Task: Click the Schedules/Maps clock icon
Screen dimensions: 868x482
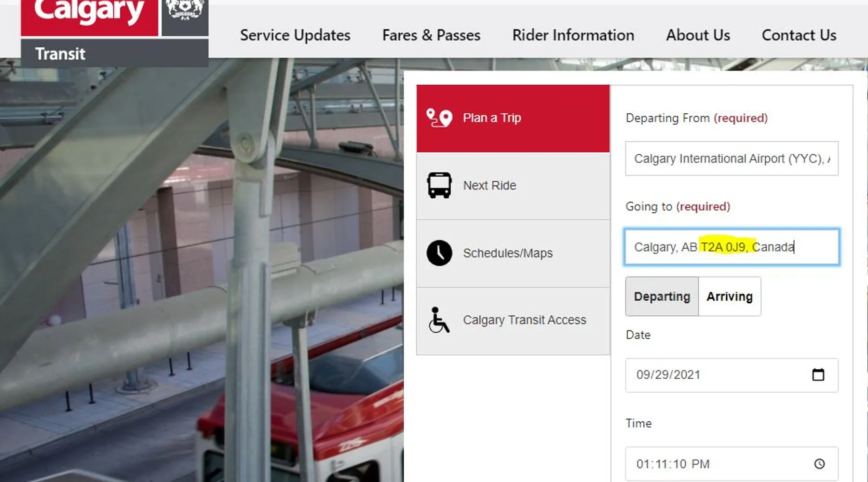Action: click(x=439, y=253)
